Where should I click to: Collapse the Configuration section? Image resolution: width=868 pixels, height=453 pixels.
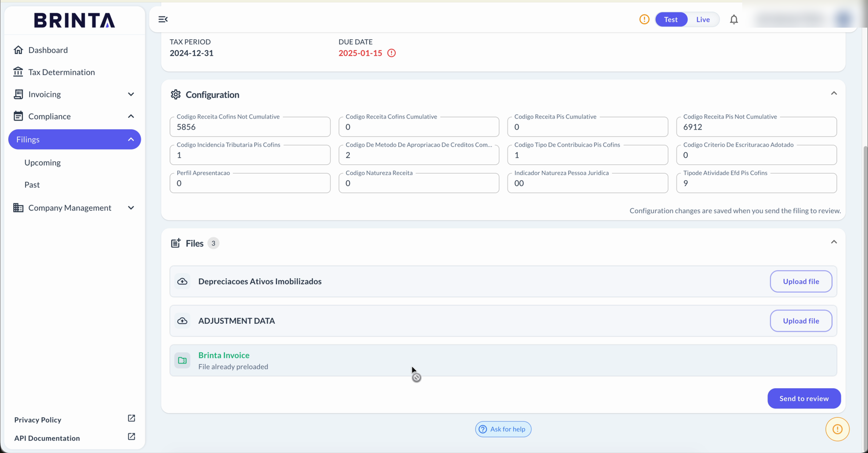834,93
